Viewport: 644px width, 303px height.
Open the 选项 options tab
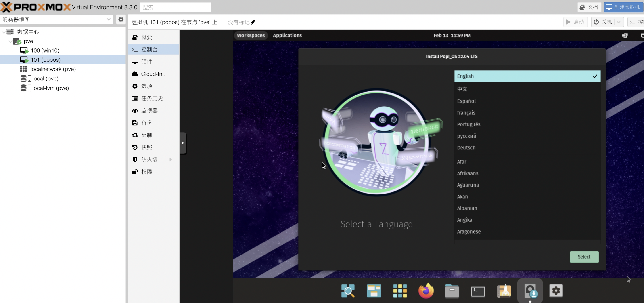153,86
